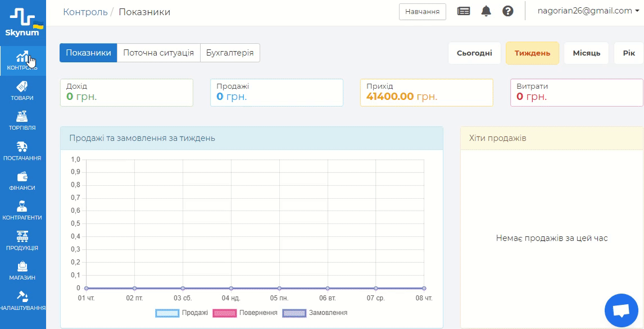Select the Сьогодні period
644x329 pixels.
click(x=474, y=53)
